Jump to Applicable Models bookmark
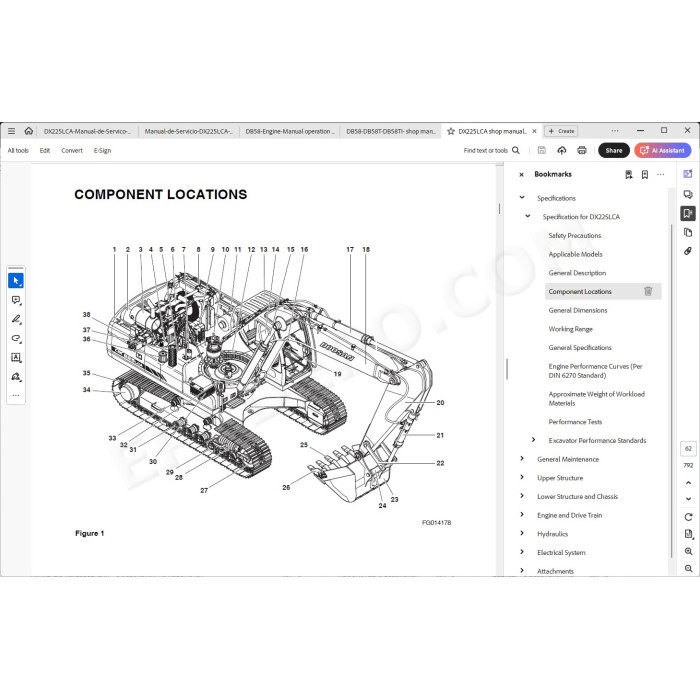 [x=575, y=254]
